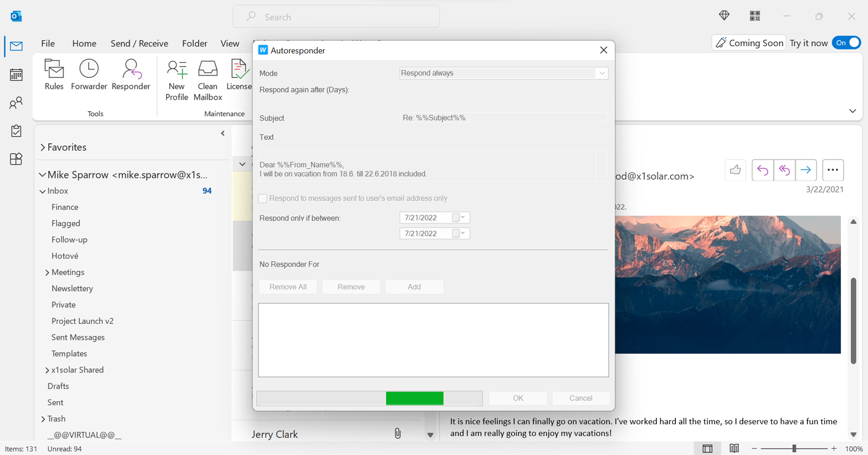Image resolution: width=868 pixels, height=455 pixels.
Task: Collapse the folder pane arrow
Action: [222, 133]
